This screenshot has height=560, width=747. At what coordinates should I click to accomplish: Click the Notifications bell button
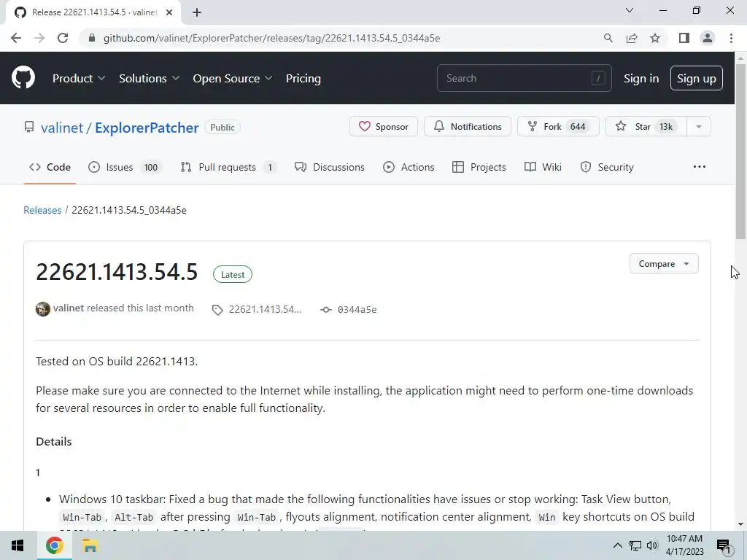468,127
